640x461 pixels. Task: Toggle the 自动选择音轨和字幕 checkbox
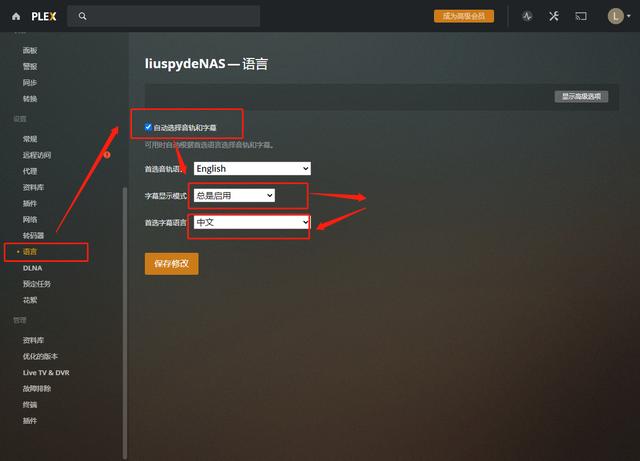click(x=149, y=128)
